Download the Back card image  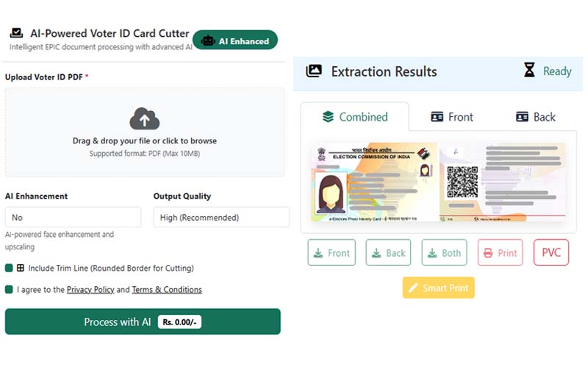[388, 252]
